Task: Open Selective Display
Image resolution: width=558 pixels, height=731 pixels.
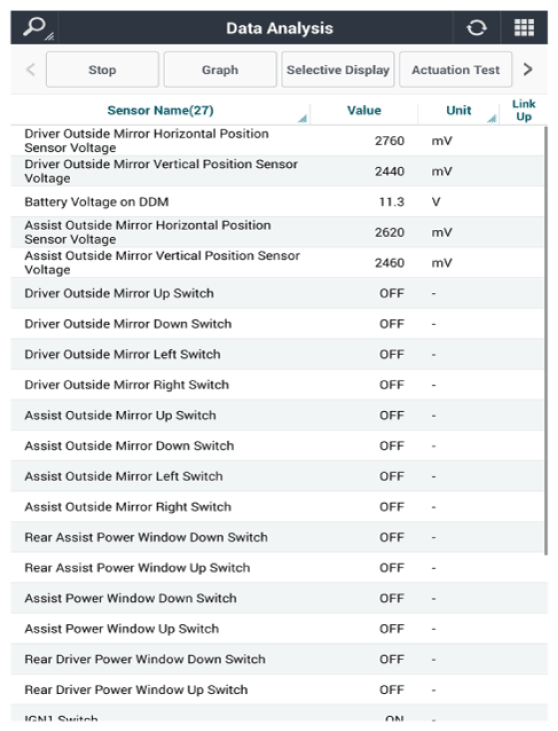Action: pos(338,69)
